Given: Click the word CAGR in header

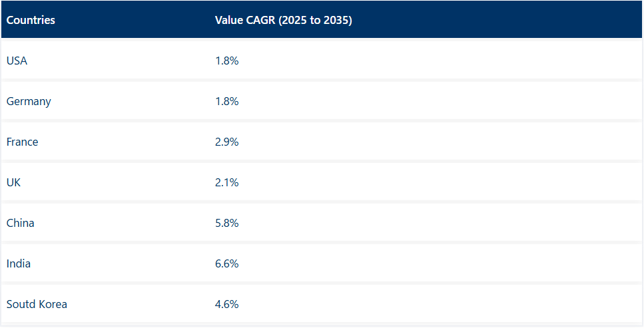Looking at the screenshot, I should pyautogui.click(x=260, y=20).
